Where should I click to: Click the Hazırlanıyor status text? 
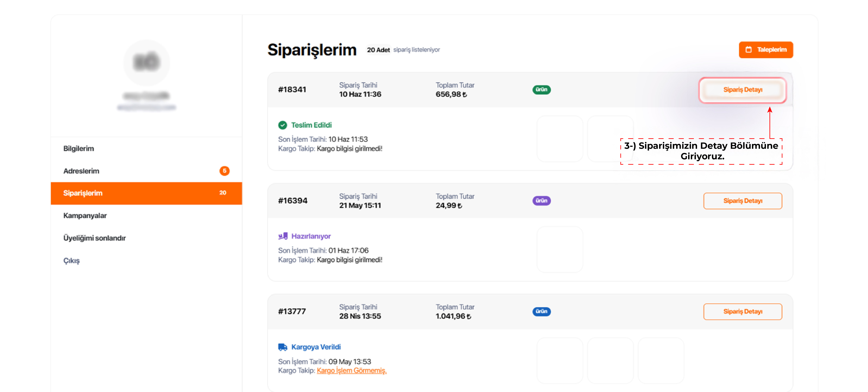(x=311, y=236)
